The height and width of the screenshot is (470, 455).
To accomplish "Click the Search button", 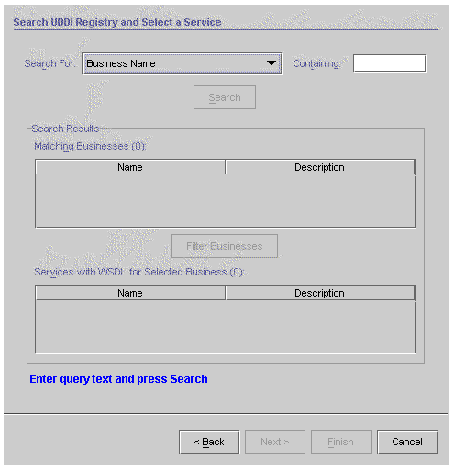I will point(225,97).
